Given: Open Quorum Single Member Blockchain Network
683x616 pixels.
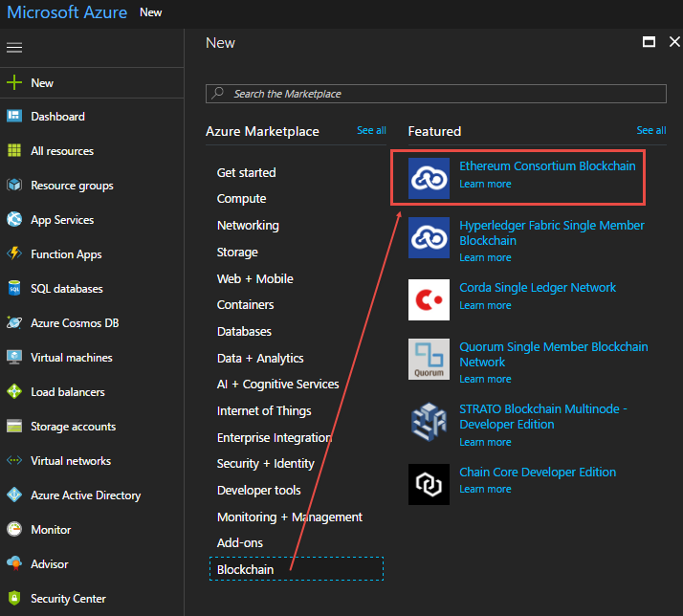Looking at the screenshot, I should [553, 354].
